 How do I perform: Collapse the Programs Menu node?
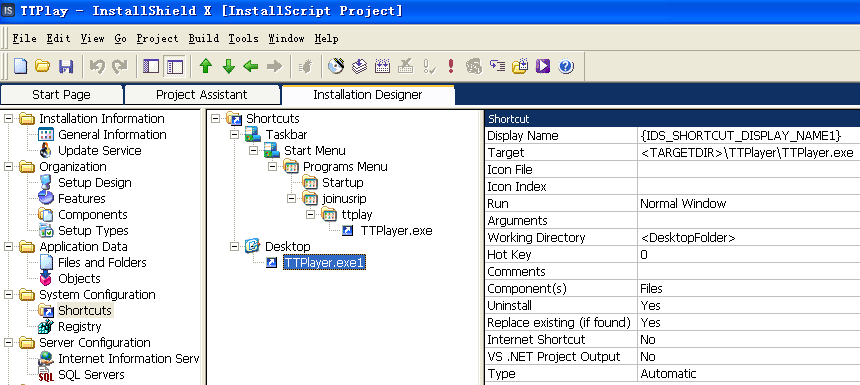coord(273,166)
